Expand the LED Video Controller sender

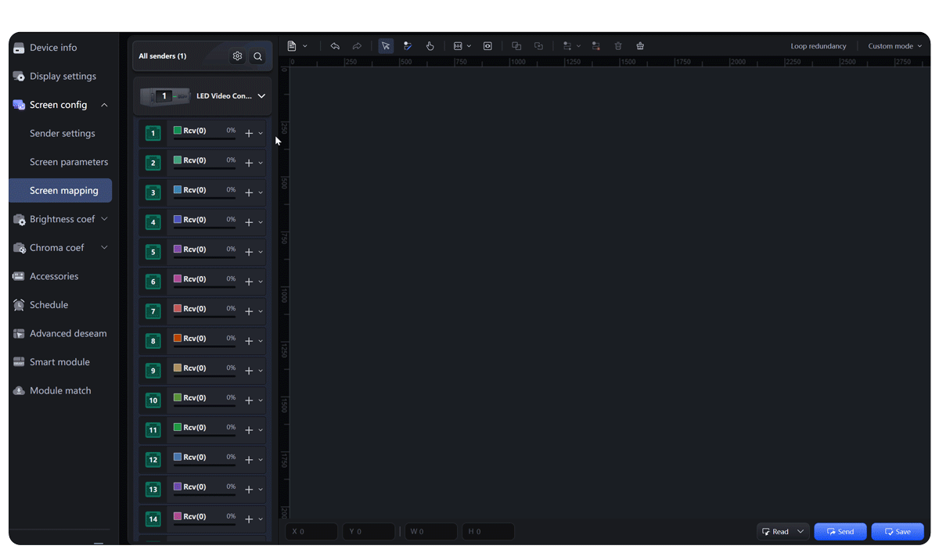(x=261, y=96)
